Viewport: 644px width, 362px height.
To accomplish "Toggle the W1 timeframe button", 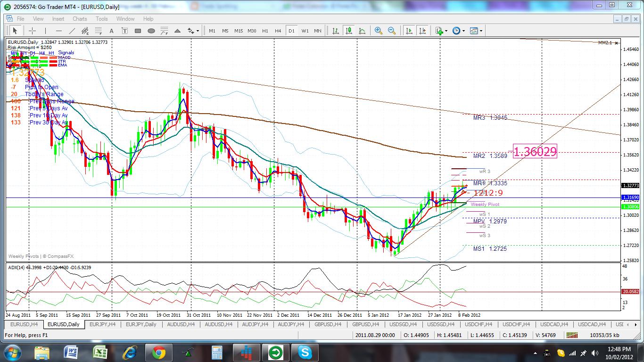I will (x=305, y=31).
